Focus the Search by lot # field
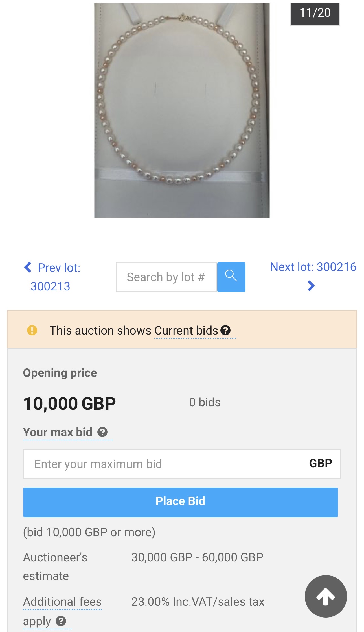The width and height of the screenshot is (364, 632). coord(166,277)
